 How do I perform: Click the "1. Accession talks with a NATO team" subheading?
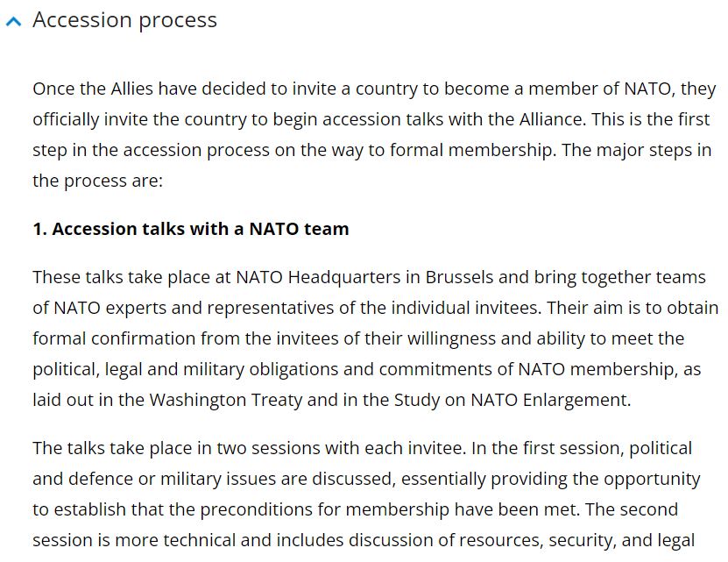(191, 229)
